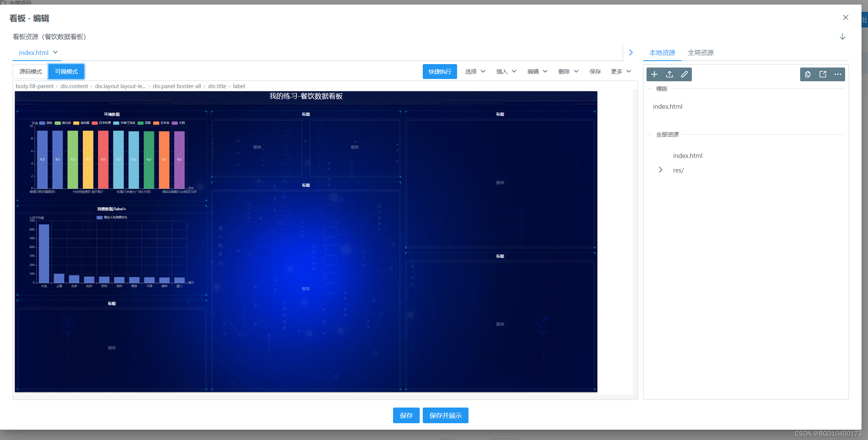Click the 保存并展示 button

(x=445, y=416)
